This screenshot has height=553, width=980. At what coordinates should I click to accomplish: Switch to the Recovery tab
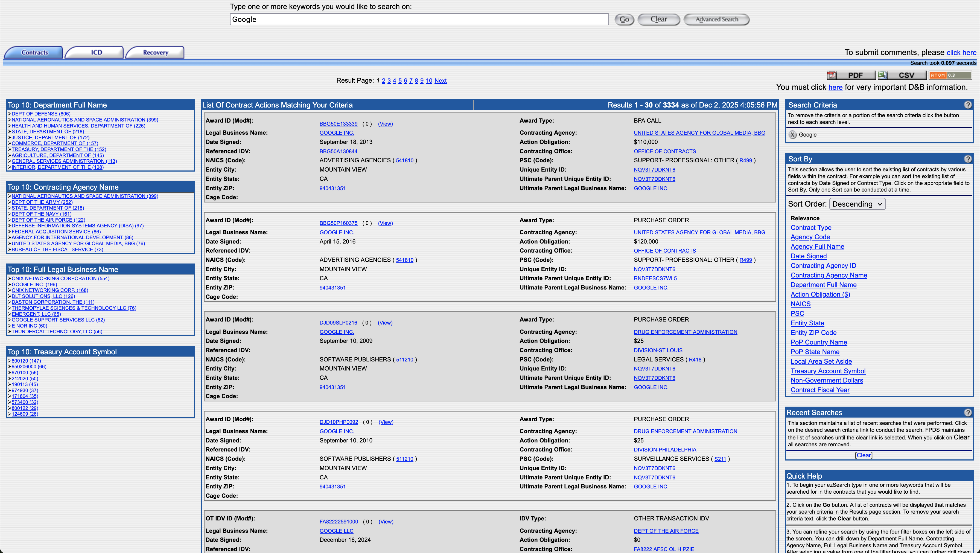(155, 52)
